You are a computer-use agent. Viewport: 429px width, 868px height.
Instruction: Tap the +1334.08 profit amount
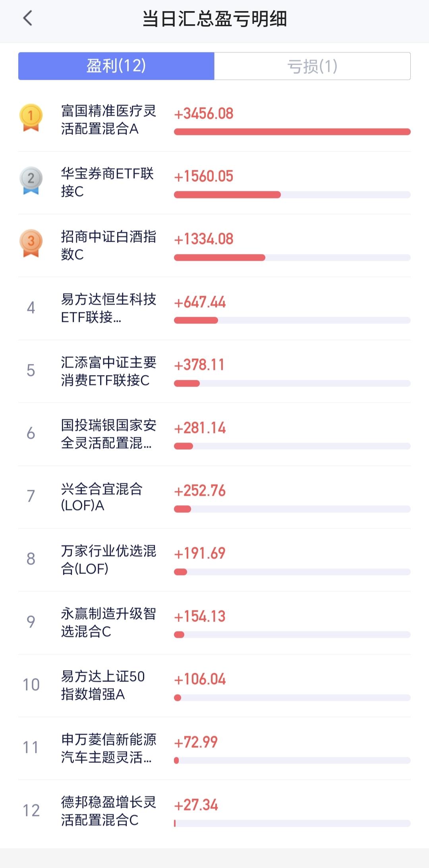click(x=204, y=239)
